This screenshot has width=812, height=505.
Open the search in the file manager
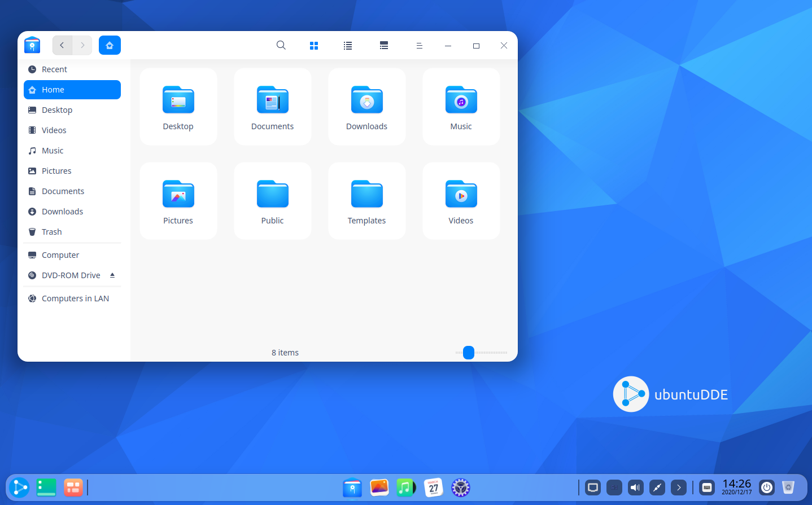(281, 45)
